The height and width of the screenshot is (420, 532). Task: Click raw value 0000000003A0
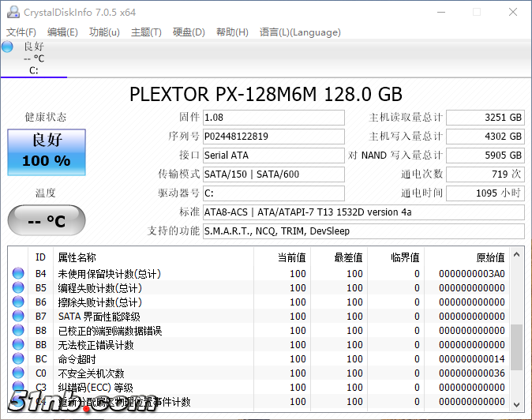(471, 274)
